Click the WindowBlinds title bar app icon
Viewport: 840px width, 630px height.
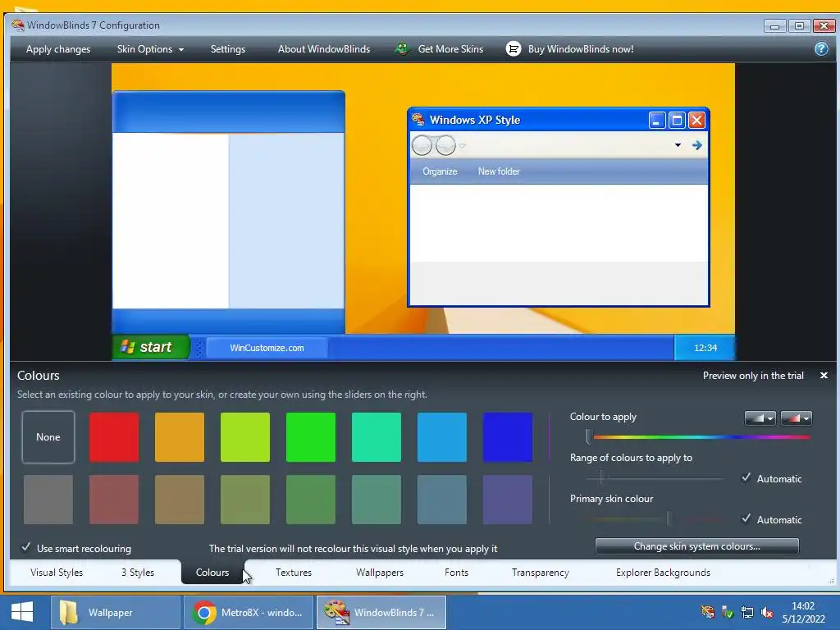coord(18,25)
